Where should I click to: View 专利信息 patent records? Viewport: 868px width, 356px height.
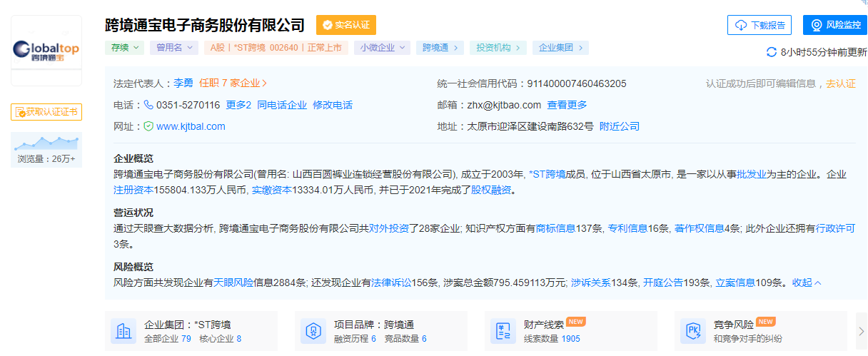(x=627, y=228)
